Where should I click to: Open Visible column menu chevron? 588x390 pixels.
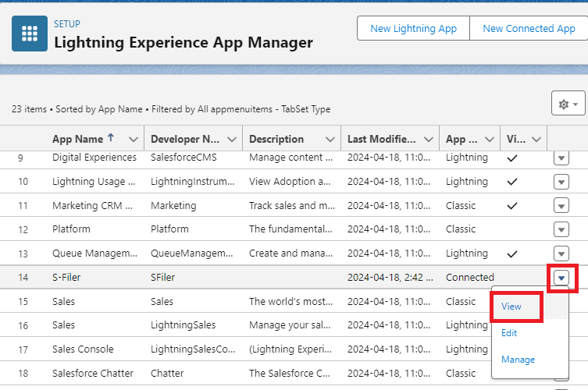point(536,140)
